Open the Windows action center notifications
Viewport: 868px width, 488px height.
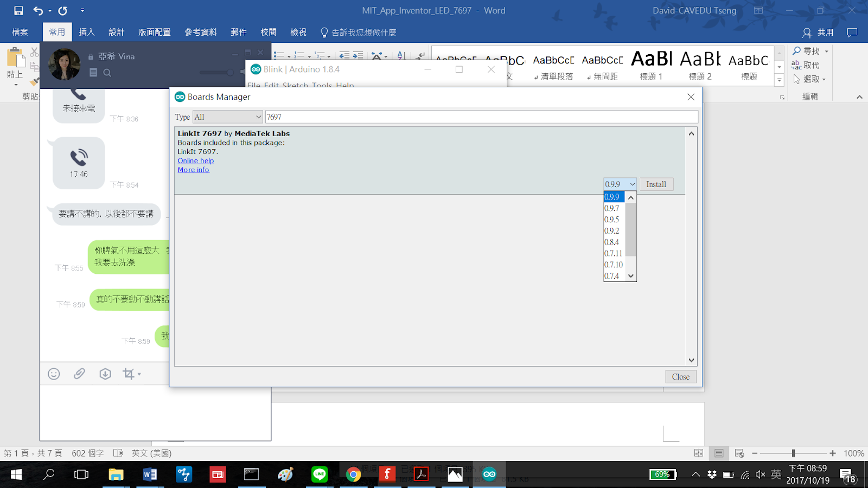(x=848, y=476)
